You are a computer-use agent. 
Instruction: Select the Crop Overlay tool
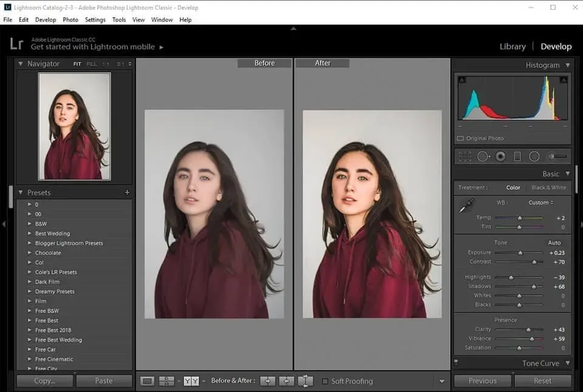click(465, 157)
